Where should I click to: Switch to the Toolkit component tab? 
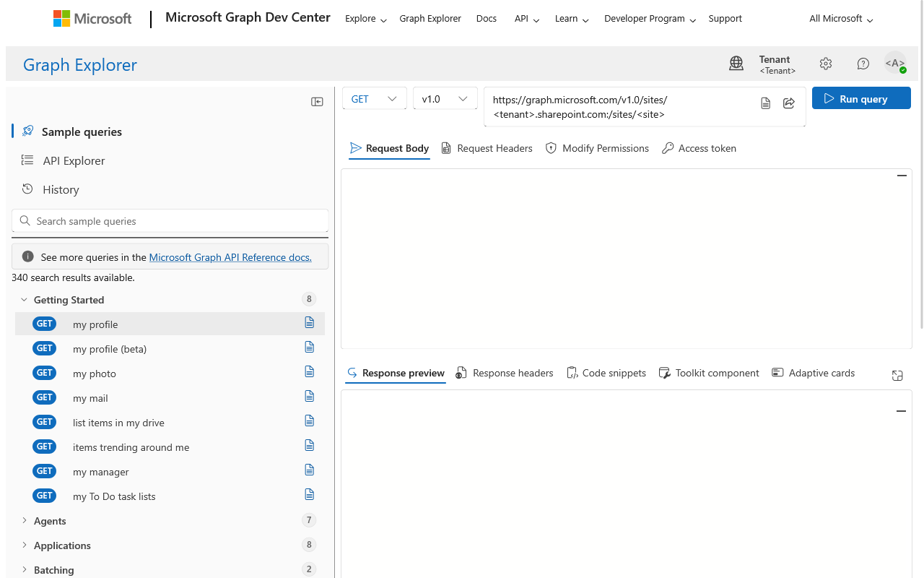(x=709, y=373)
